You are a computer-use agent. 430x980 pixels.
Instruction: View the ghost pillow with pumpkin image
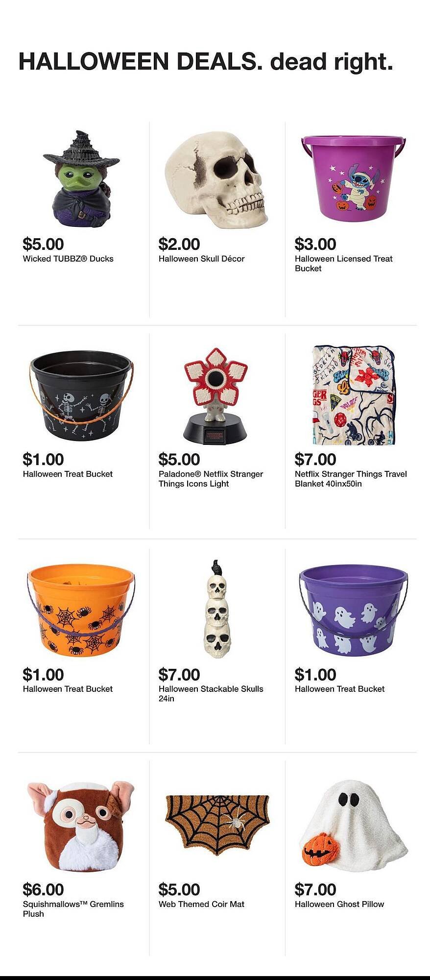354,826
